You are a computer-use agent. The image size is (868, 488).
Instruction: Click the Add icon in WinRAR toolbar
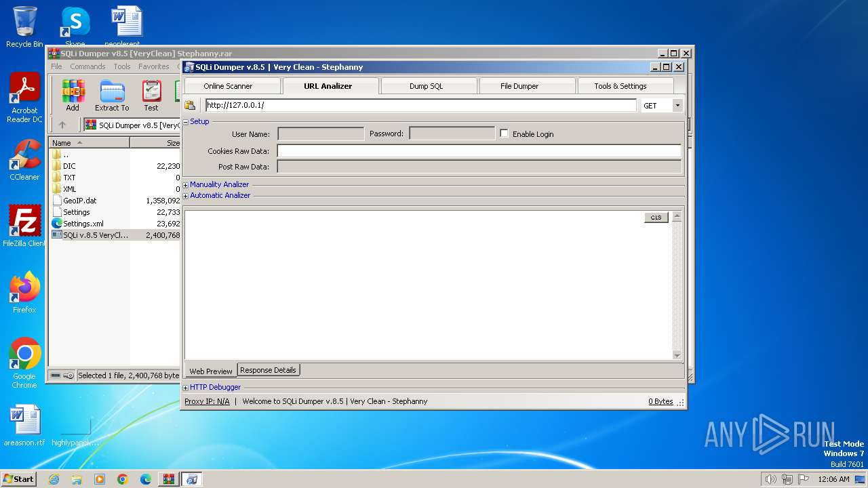click(x=73, y=96)
